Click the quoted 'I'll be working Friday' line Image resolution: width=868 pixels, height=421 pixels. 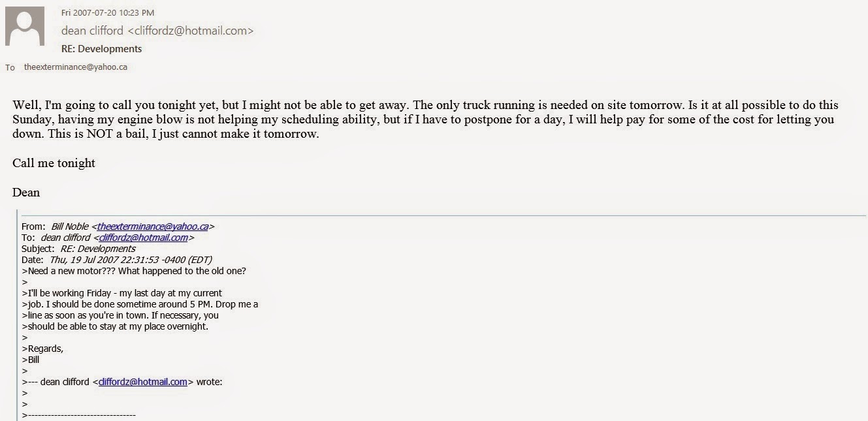124,293
